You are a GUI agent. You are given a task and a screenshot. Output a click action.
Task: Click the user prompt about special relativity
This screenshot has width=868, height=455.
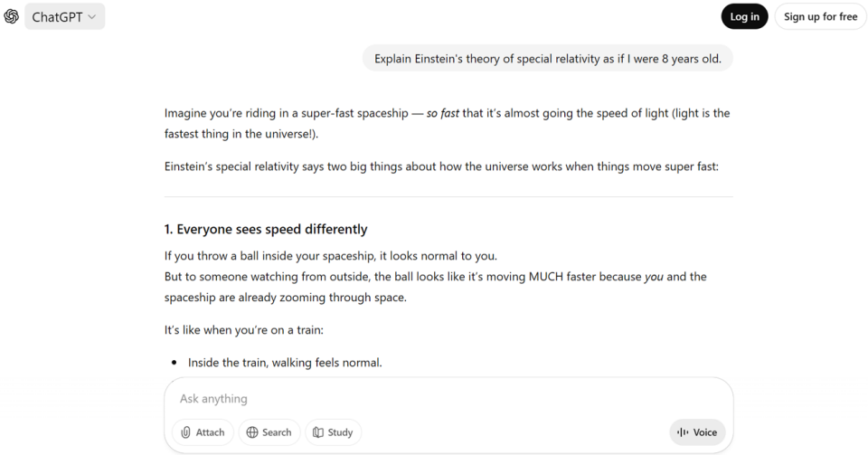point(548,59)
